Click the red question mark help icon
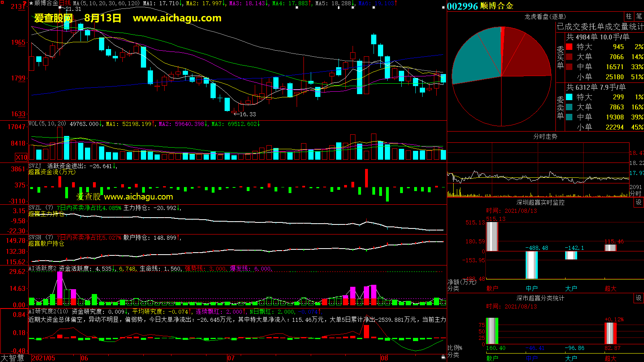Viewport: 644px width, 362px height. [x=25, y=4]
